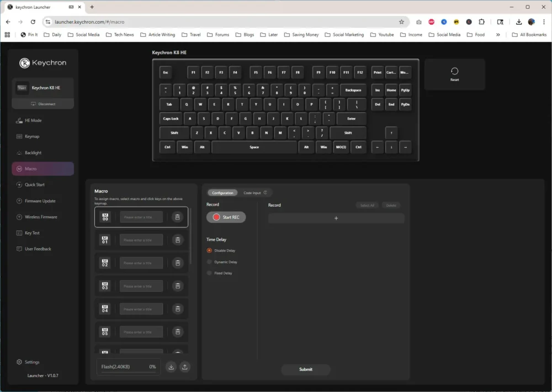Open browser Downloads icon

pyautogui.click(x=519, y=22)
